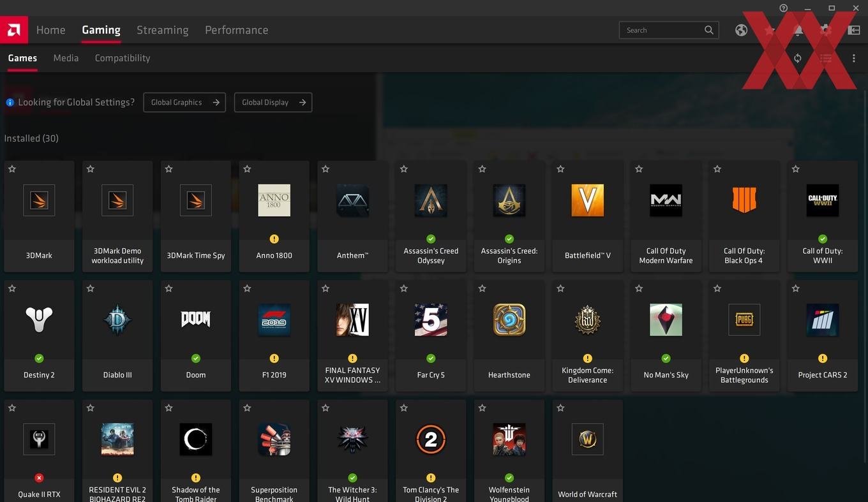
Task: Go to the Streaming tab
Action: [162, 30]
